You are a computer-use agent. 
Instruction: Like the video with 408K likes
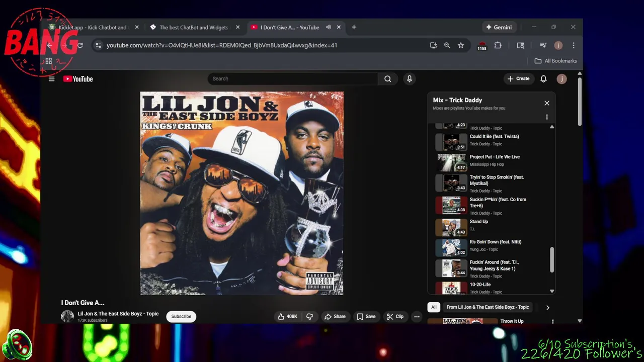tap(287, 316)
